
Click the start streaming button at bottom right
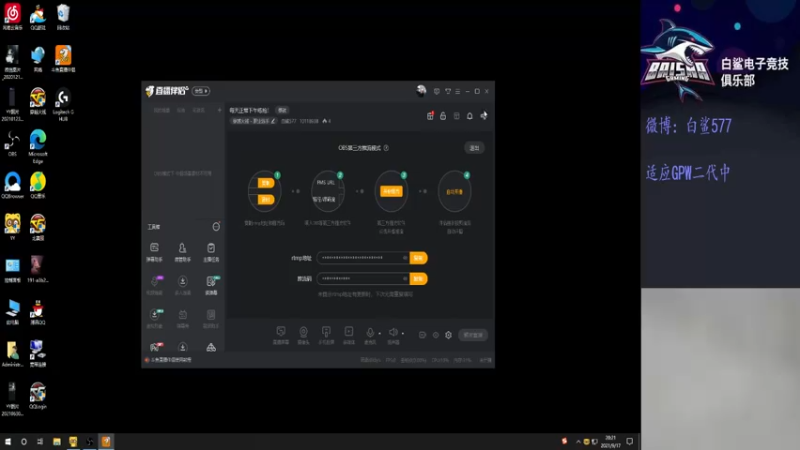tap(473, 335)
